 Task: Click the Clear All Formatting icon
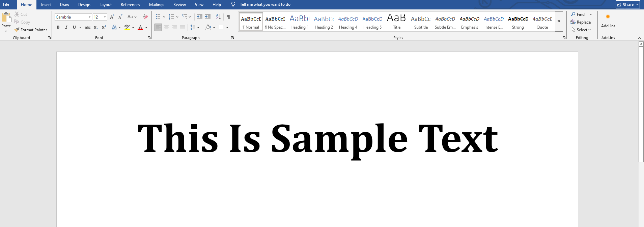[145, 17]
